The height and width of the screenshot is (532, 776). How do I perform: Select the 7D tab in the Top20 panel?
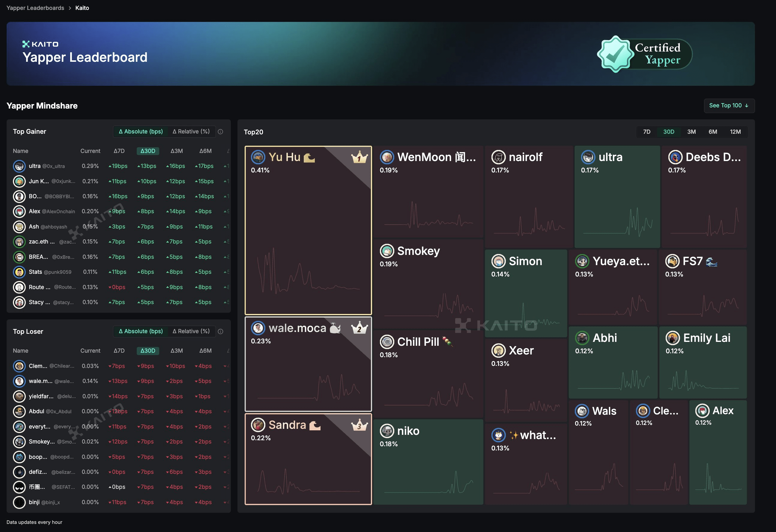click(x=646, y=132)
